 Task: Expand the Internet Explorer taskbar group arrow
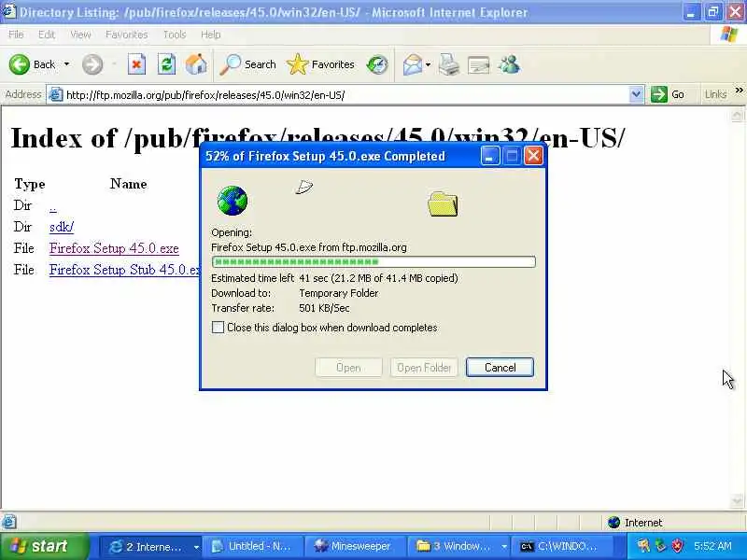click(196, 547)
